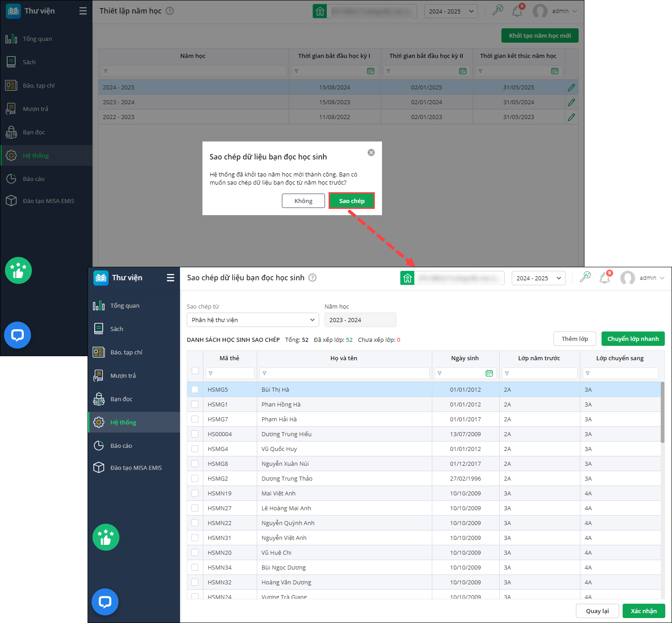Check the box for student HSMG1 Phan Hồng Hà
Screen dimensions: 672x623
click(x=195, y=404)
